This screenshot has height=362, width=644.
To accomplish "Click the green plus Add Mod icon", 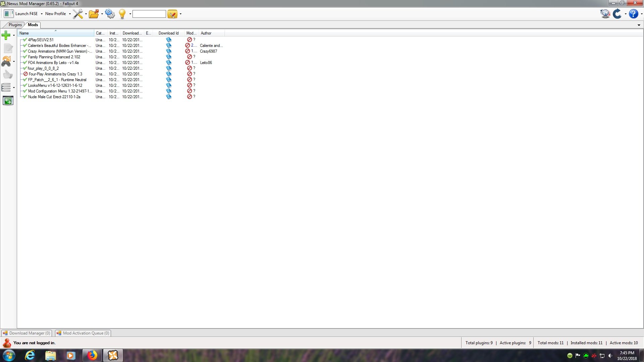I will pos(6,35).
